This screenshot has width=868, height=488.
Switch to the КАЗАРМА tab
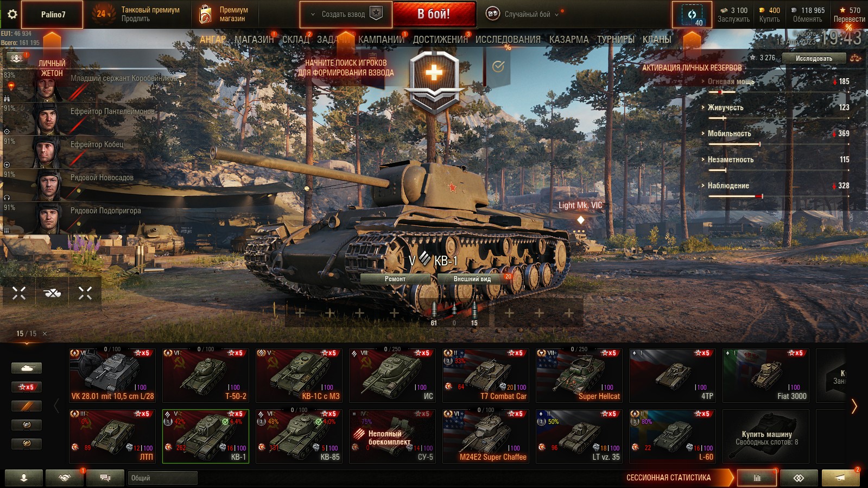click(x=569, y=40)
